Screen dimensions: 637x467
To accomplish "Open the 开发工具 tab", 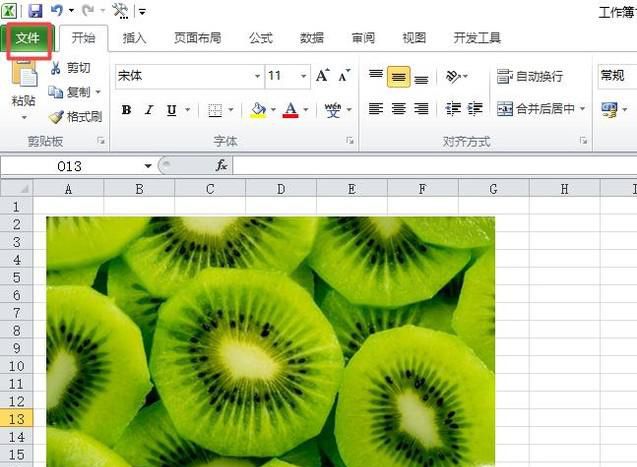I will pos(477,38).
